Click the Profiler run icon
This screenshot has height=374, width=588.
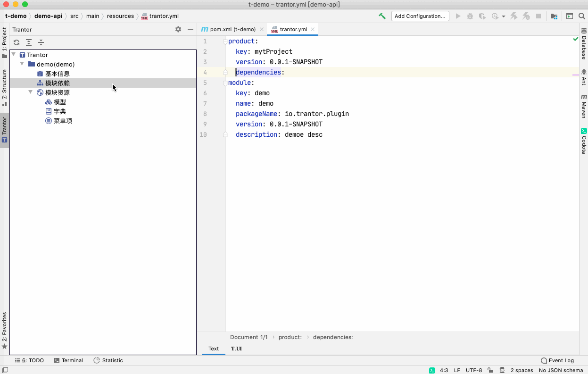495,16
